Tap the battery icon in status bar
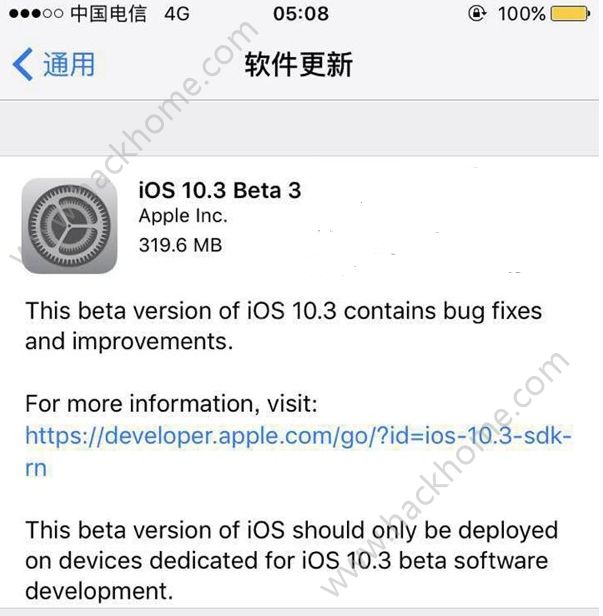 pos(571,14)
